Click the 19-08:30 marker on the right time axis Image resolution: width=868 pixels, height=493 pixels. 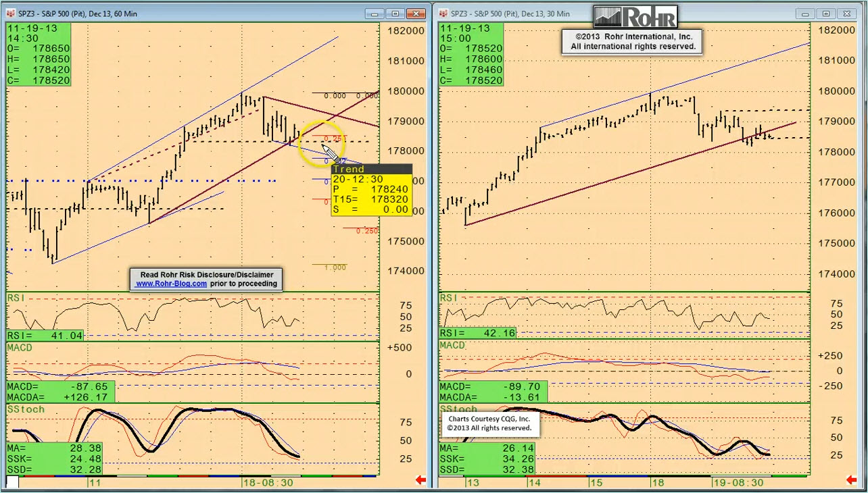coord(738,483)
